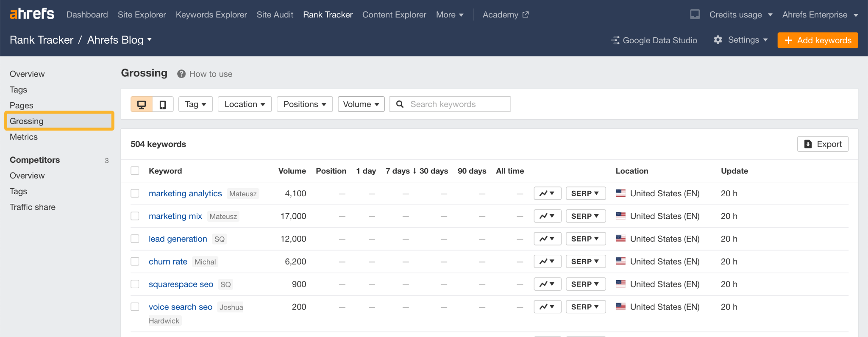Expand the Credits usage dropdown
Screen dimensions: 868x337
click(x=741, y=14)
